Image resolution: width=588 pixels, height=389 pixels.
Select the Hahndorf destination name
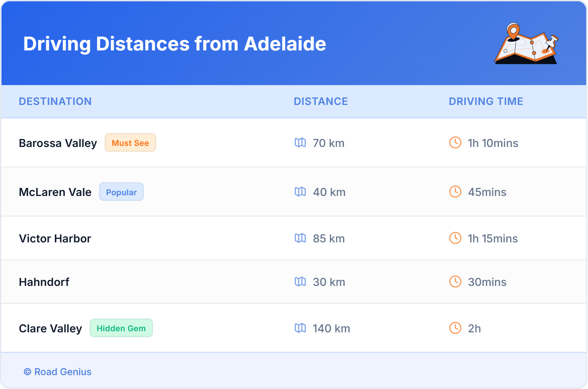[44, 282]
